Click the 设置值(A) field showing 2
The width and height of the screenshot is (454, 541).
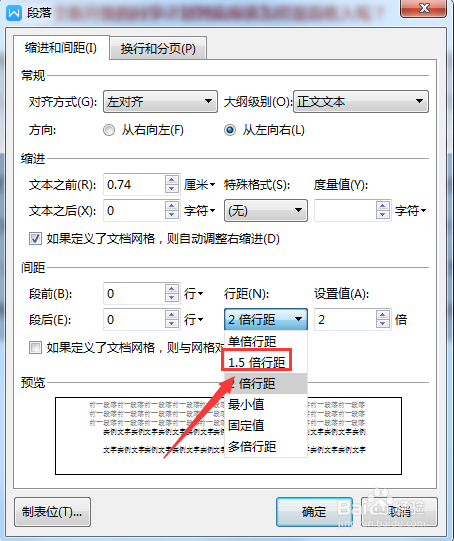click(x=345, y=319)
